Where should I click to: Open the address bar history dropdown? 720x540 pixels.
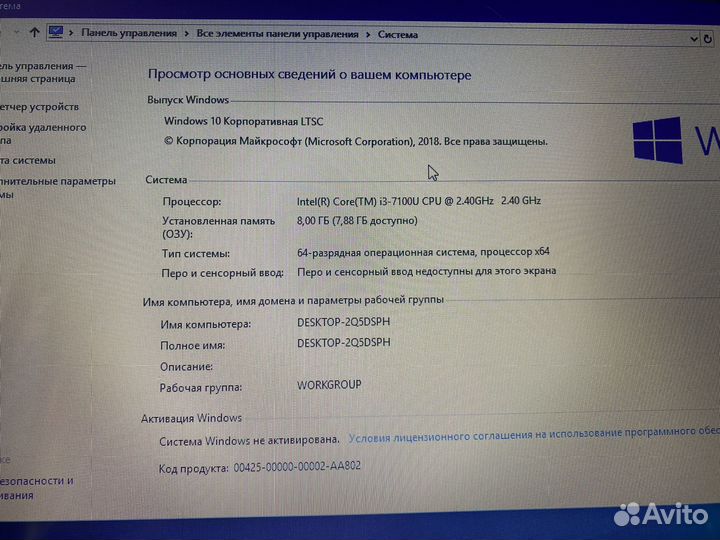coord(694,39)
